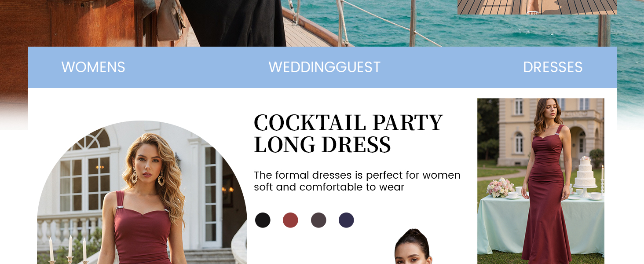The width and height of the screenshot is (644, 264).
Task: Select the navy blue color swatch
Action: [x=346, y=220]
